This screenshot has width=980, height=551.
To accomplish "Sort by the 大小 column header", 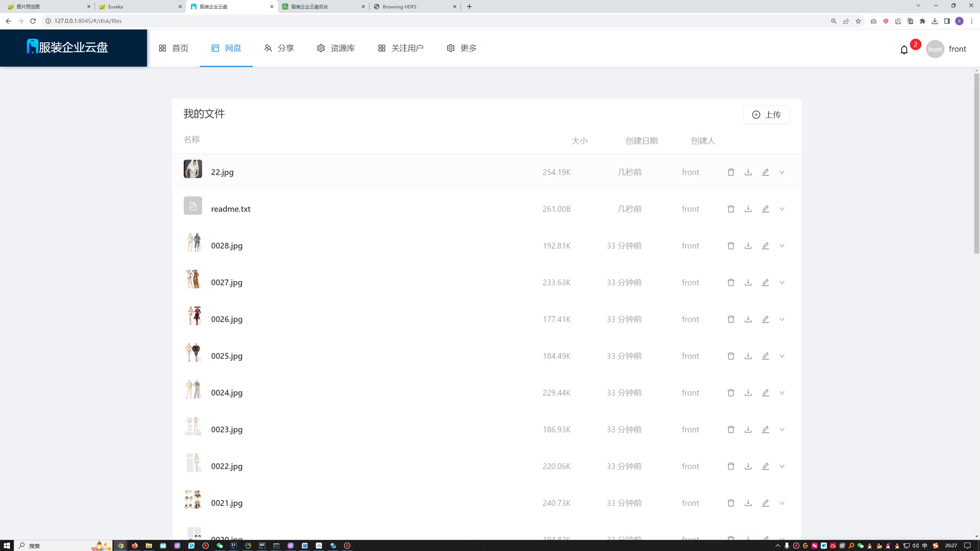I will tap(580, 141).
